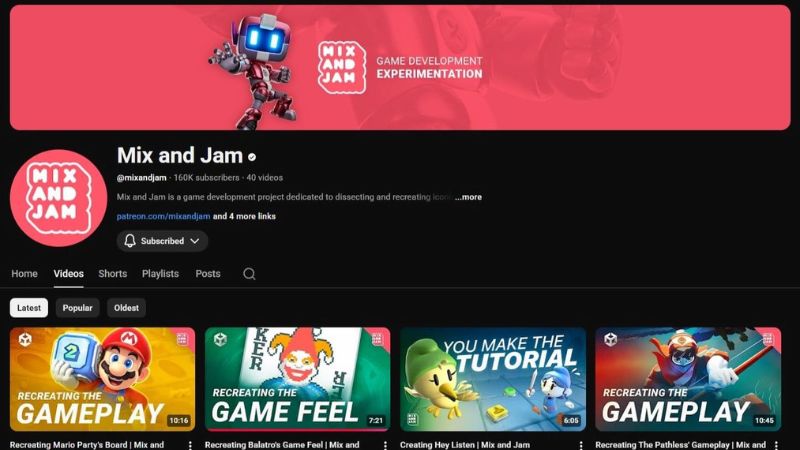Open the Mario Party gameplay video thumbnail
This screenshot has height=450, width=800.
point(103,379)
